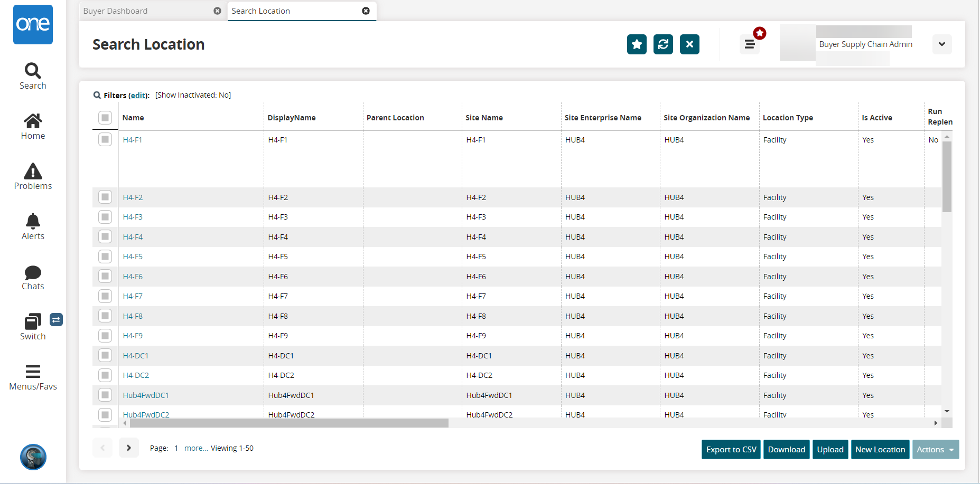Open the Actions dropdown button
The image size is (980, 484).
coord(935,450)
